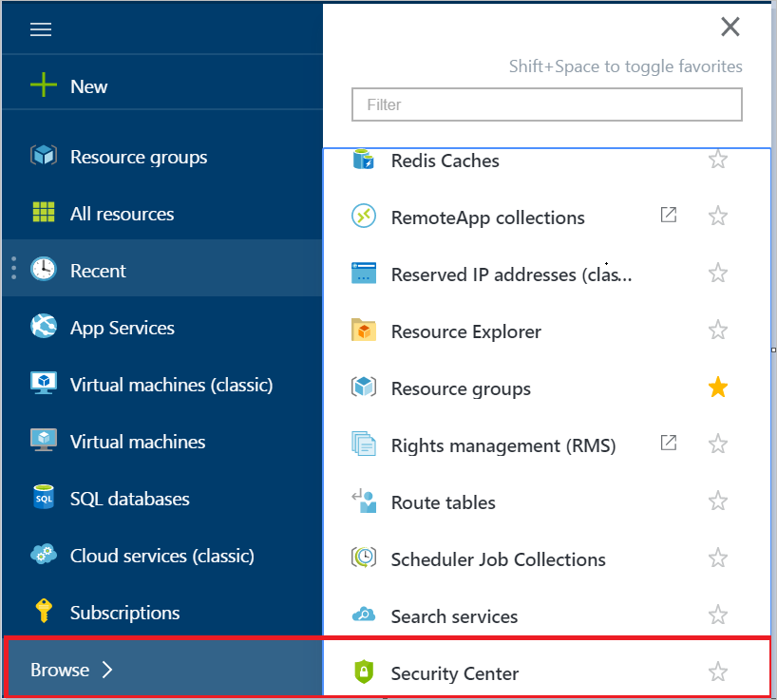Click the App Services globe icon
Screen dimensions: 777x700
coord(44,326)
